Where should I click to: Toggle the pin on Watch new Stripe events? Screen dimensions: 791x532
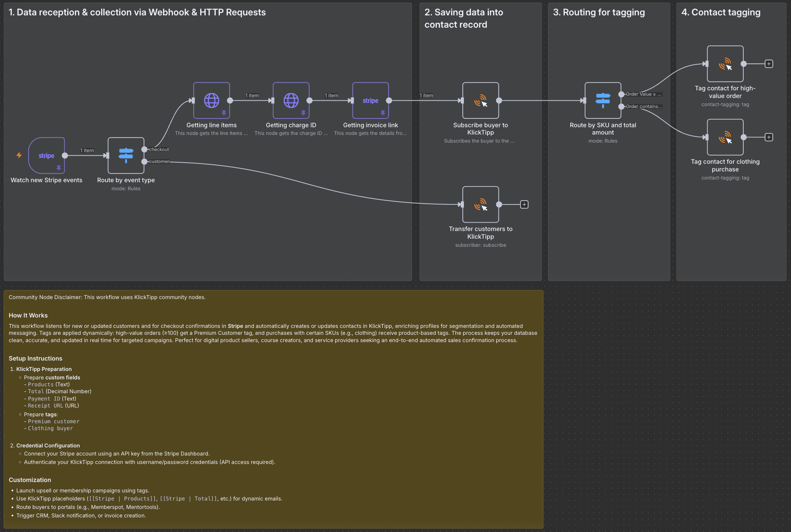tap(59, 168)
